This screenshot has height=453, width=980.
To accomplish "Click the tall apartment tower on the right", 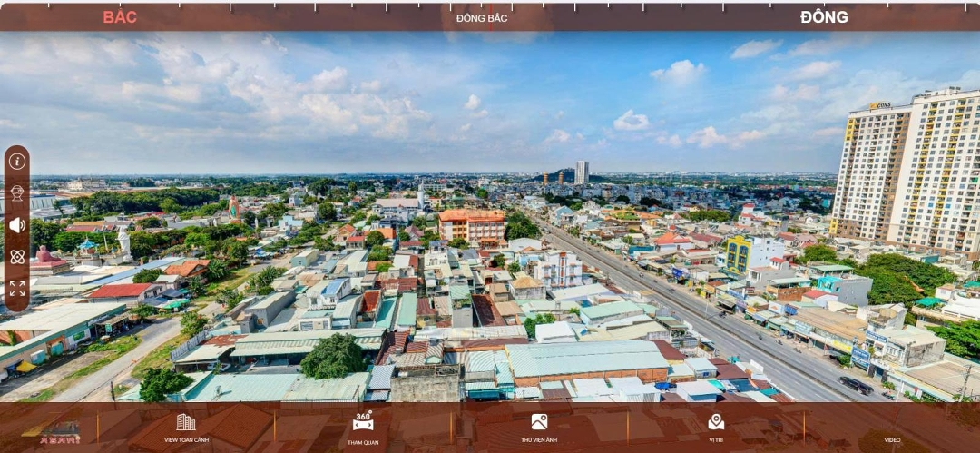I will (907, 172).
